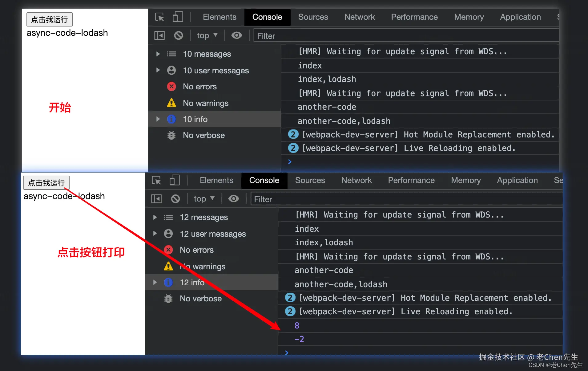Open Sources tab in top DevTools
The image size is (588, 371).
[x=313, y=17]
